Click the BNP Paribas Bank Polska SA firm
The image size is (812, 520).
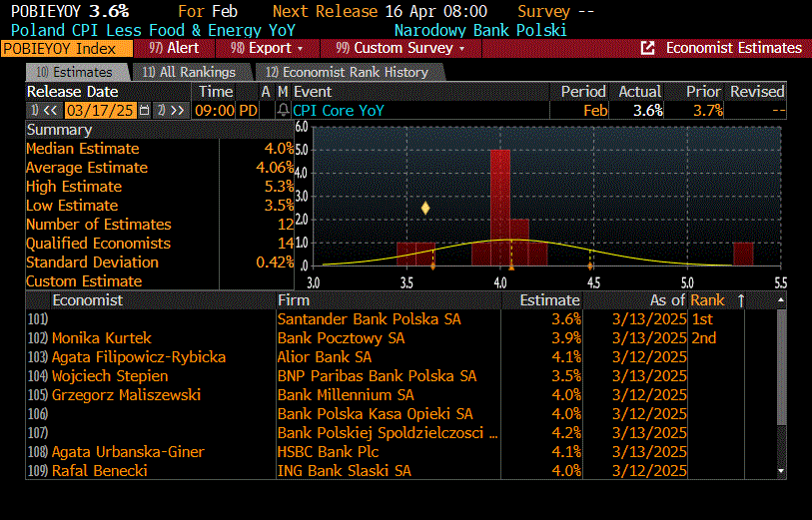[x=377, y=376]
